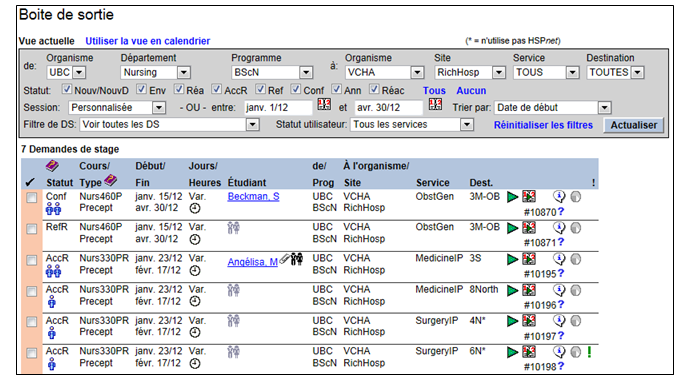Open map icon for request #10198

[529, 352]
